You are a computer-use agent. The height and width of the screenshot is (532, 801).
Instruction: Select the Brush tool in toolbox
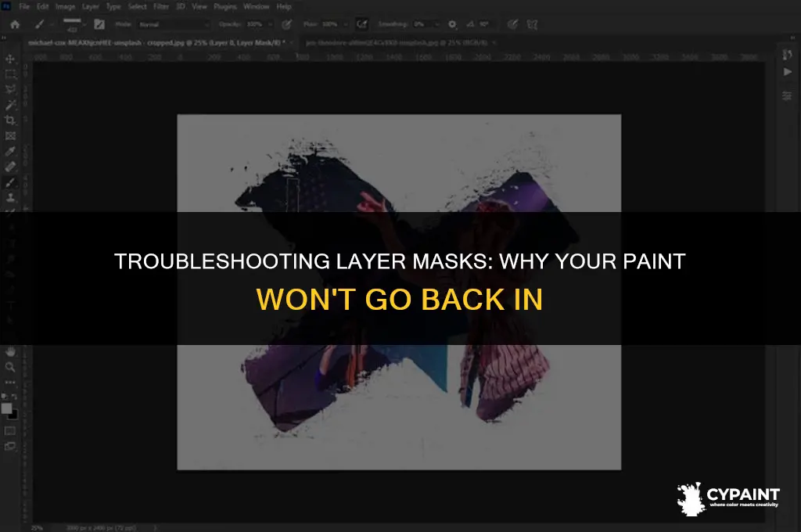click(9, 182)
